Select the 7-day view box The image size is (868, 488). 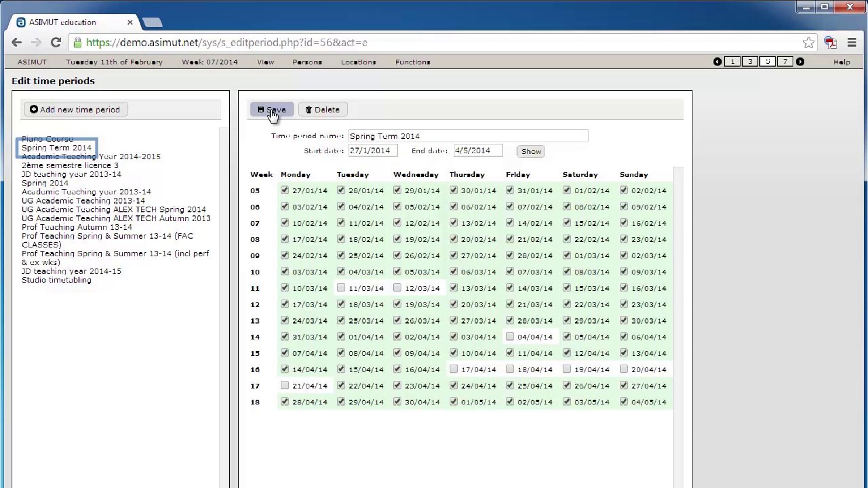(x=785, y=62)
